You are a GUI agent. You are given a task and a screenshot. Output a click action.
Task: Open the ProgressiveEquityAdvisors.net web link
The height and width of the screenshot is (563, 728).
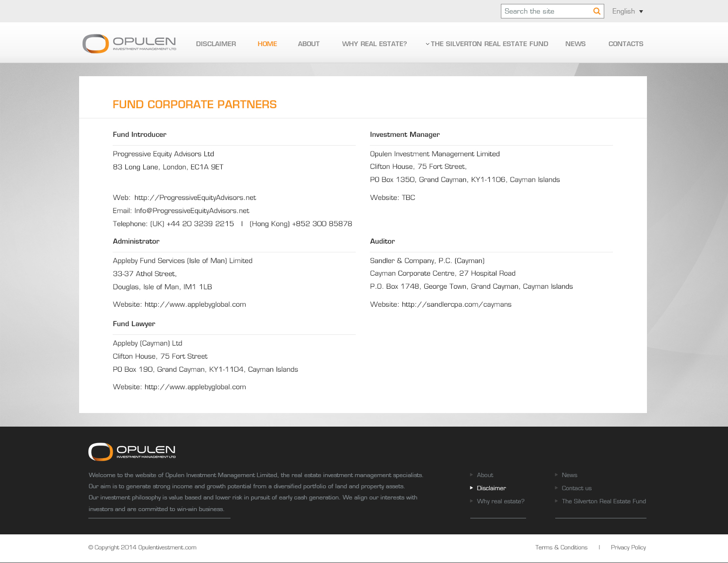tap(195, 198)
